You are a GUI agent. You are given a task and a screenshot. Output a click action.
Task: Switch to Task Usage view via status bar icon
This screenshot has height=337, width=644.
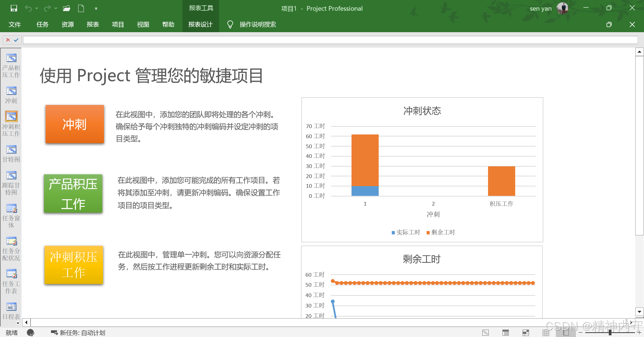[505, 333]
